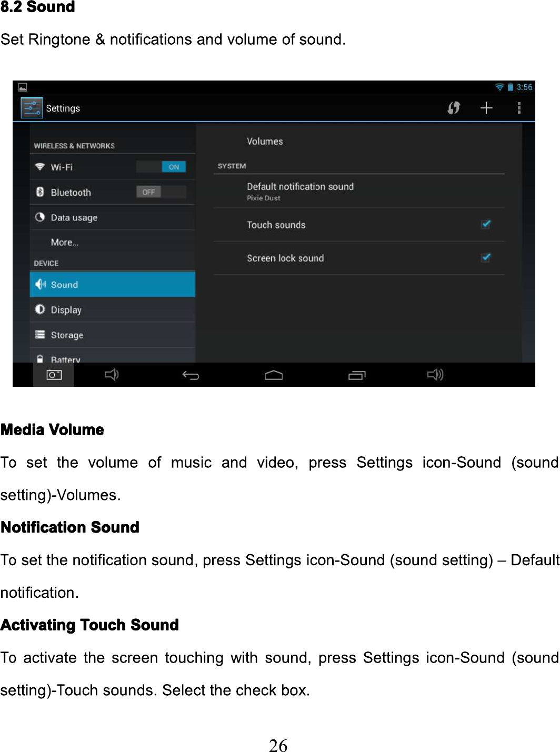Turn on the Bluetooth OFF switch

(161, 192)
